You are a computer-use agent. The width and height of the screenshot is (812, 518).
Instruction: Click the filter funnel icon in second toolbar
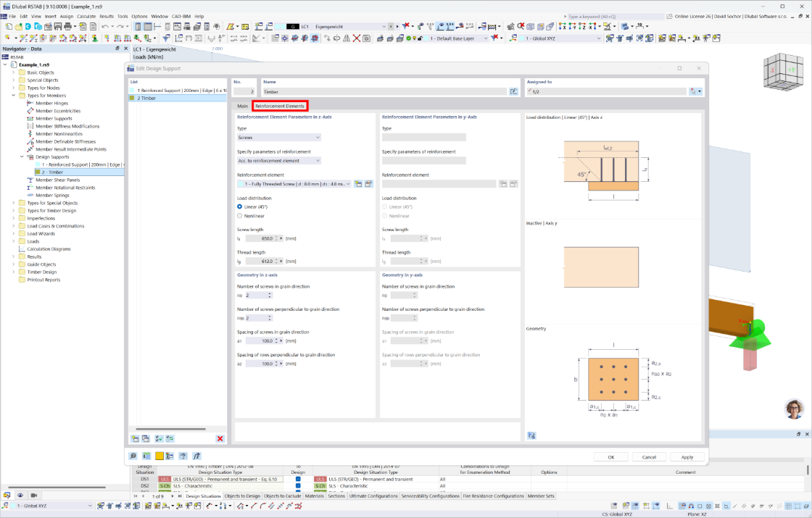click(x=166, y=38)
